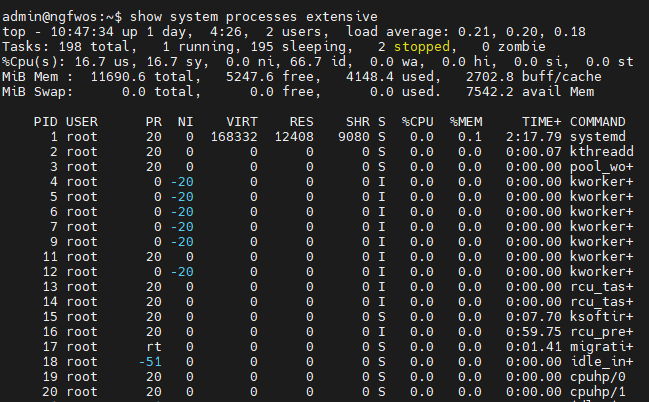Image resolution: width=649 pixels, height=402 pixels.
Task: Click the systemd process name
Action: click(x=598, y=135)
